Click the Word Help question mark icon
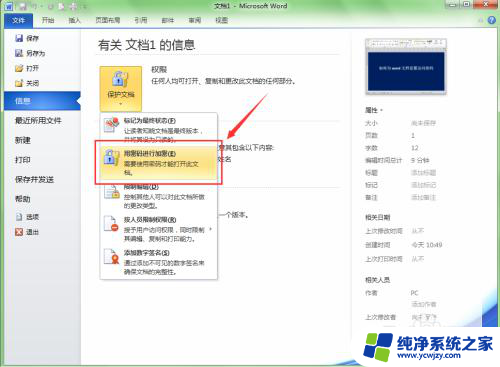The width and height of the screenshot is (500, 367). coord(492,20)
